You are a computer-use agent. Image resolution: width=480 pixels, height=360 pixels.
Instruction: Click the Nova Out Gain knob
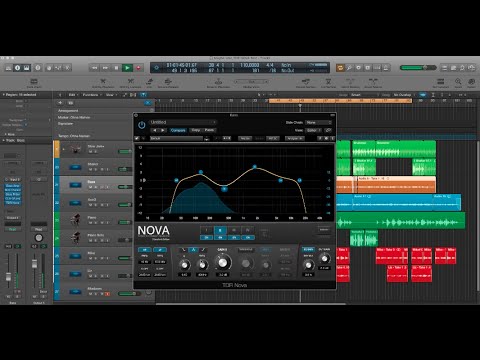pos(324,258)
